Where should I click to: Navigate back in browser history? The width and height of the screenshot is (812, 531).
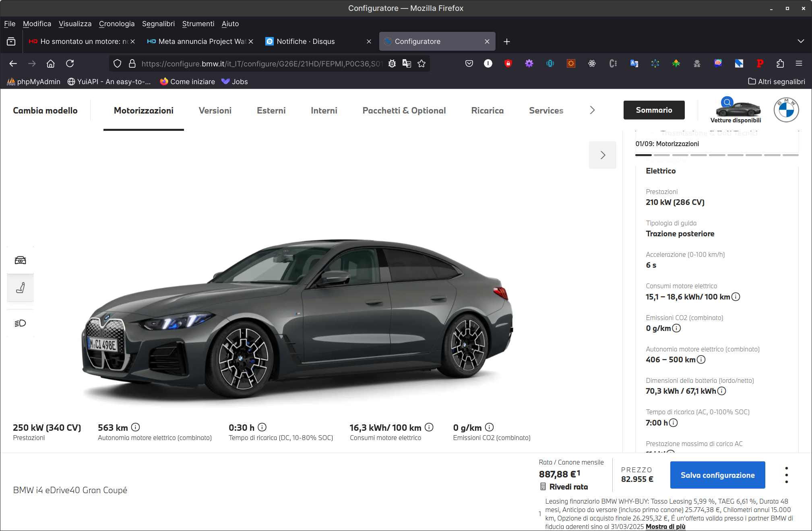click(13, 64)
